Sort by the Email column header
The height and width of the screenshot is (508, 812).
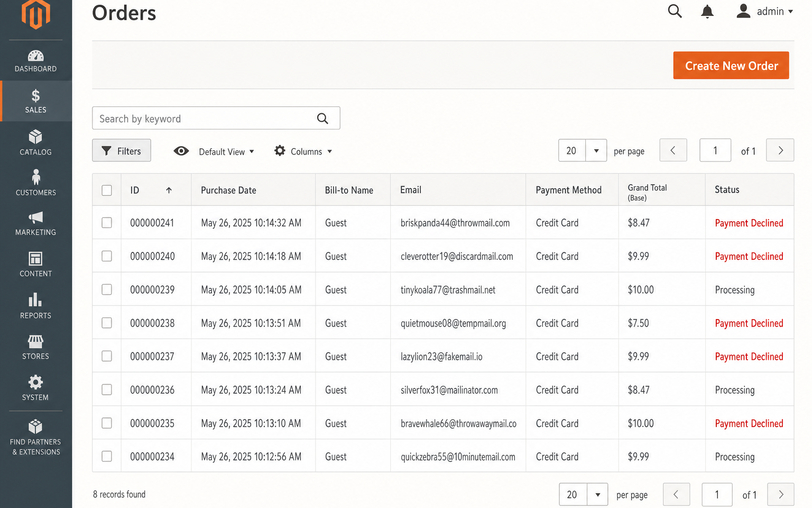click(x=411, y=190)
